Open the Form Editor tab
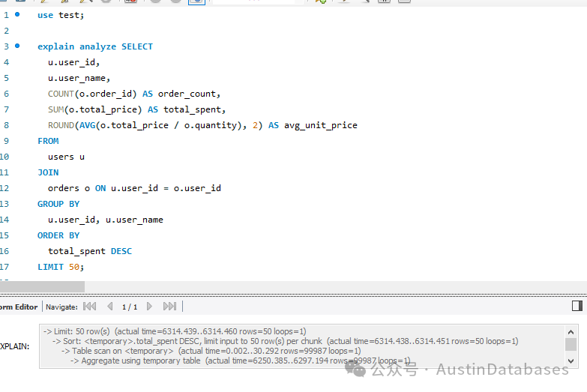587x392 pixels. click(x=19, y=307)
